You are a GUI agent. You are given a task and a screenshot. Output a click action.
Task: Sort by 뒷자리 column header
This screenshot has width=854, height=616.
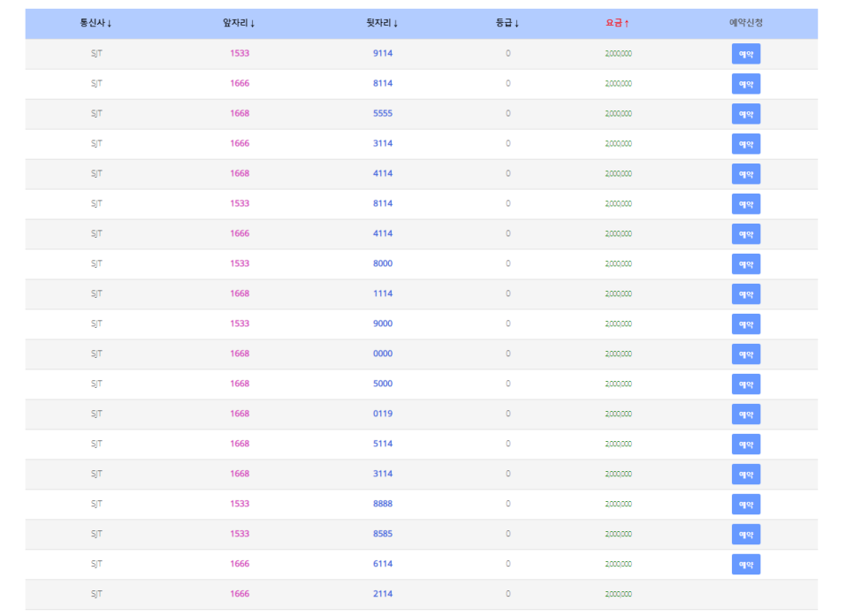point(382,23)
